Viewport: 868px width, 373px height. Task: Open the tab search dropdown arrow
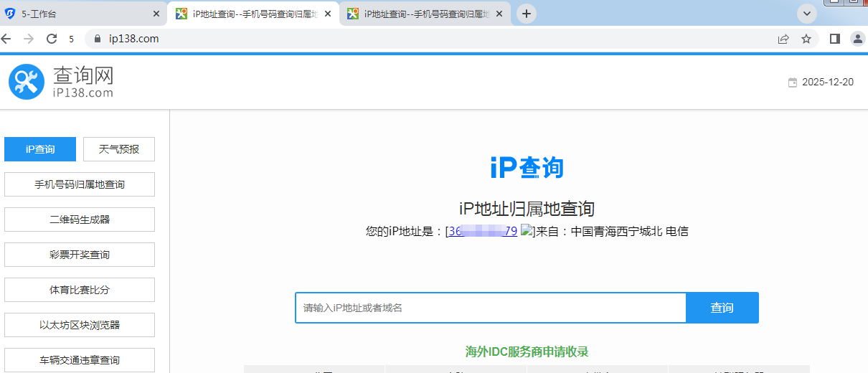click(808, 14)
